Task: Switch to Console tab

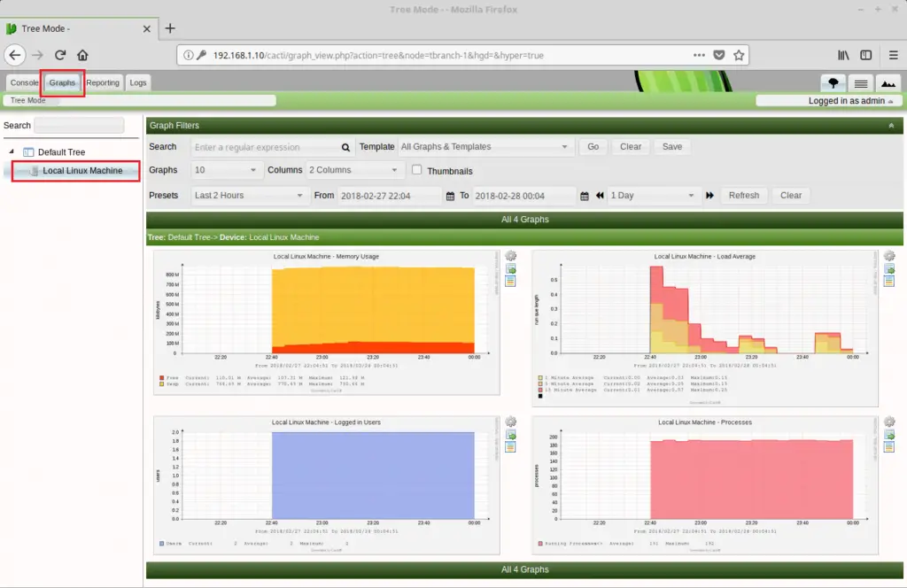Action: tap(24, 82)
